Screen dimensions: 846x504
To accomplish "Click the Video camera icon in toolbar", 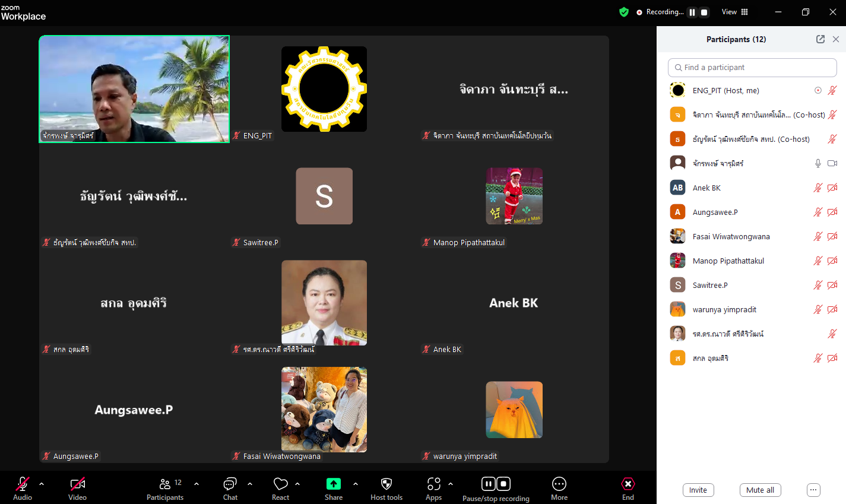I will (77, 484).
